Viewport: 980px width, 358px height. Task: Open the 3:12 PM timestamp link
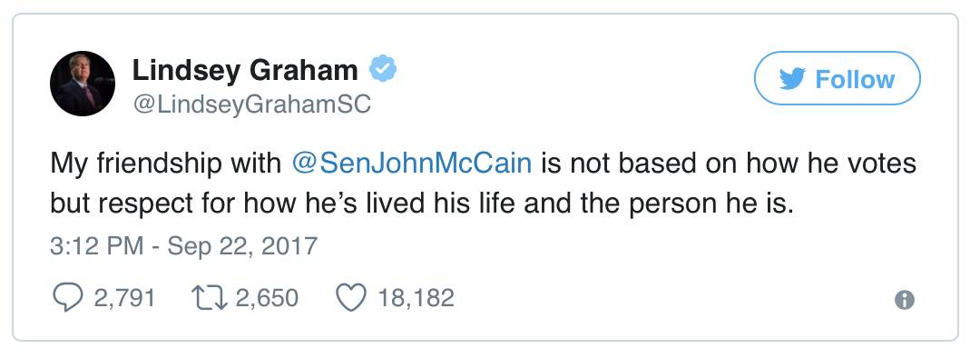(97, 245)
